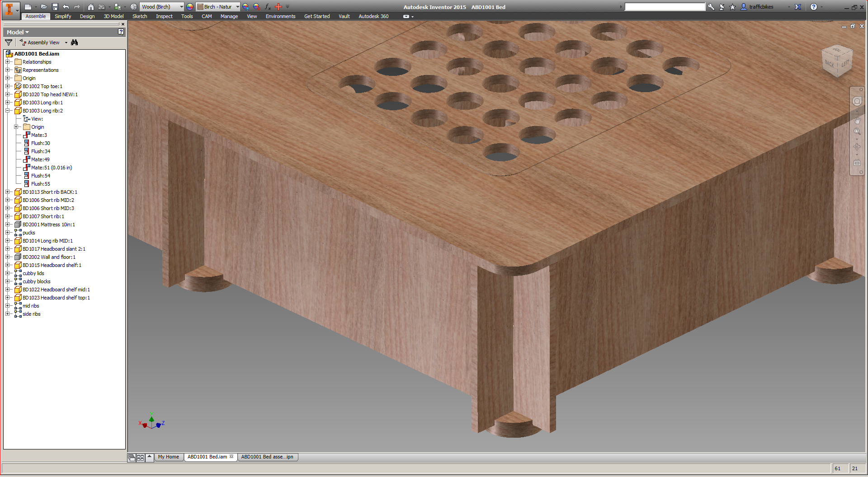Create a new file with New icon
Image resolution: width=868 pixels, height=477 pixels.
click(28, 7)
